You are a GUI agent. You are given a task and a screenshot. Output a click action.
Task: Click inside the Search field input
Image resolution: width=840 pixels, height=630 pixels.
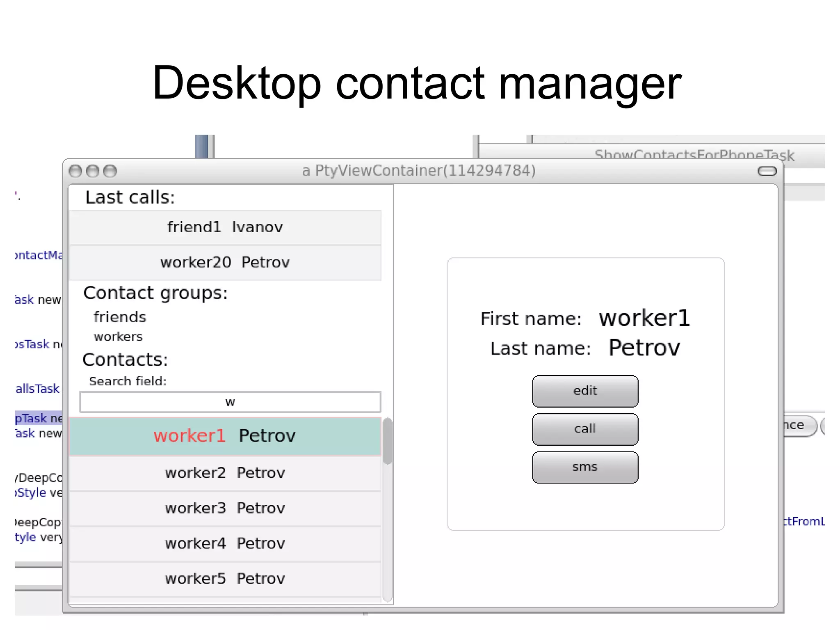(x=230, y=402)
